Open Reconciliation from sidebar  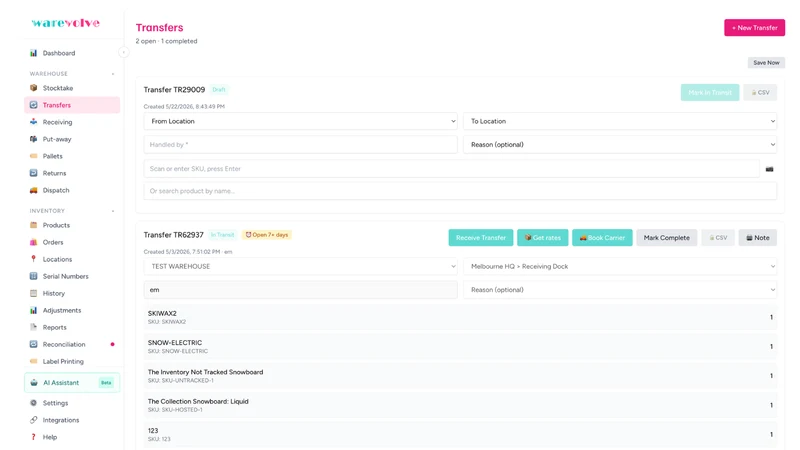[x=72, y=344]
